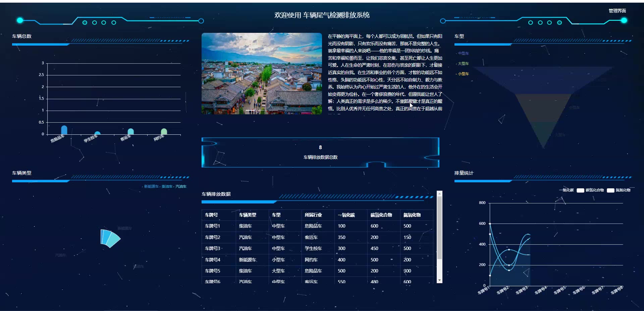Screen dimensions: 644x311
Task: Click scrollbar down arrow of emissions table
Action: pyautogui.click(x=439, y=280)
